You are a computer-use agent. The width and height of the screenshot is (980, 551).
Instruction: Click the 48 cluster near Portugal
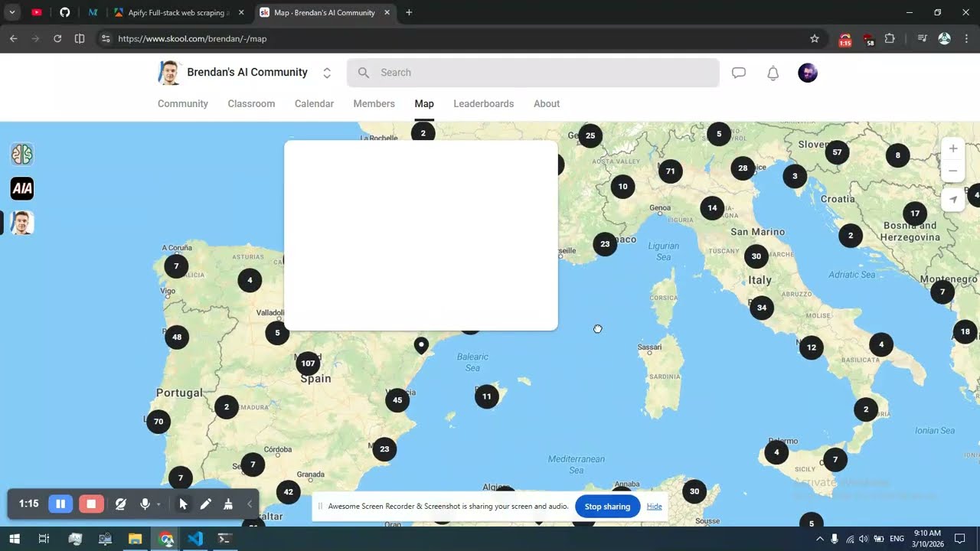click(177, 337)
